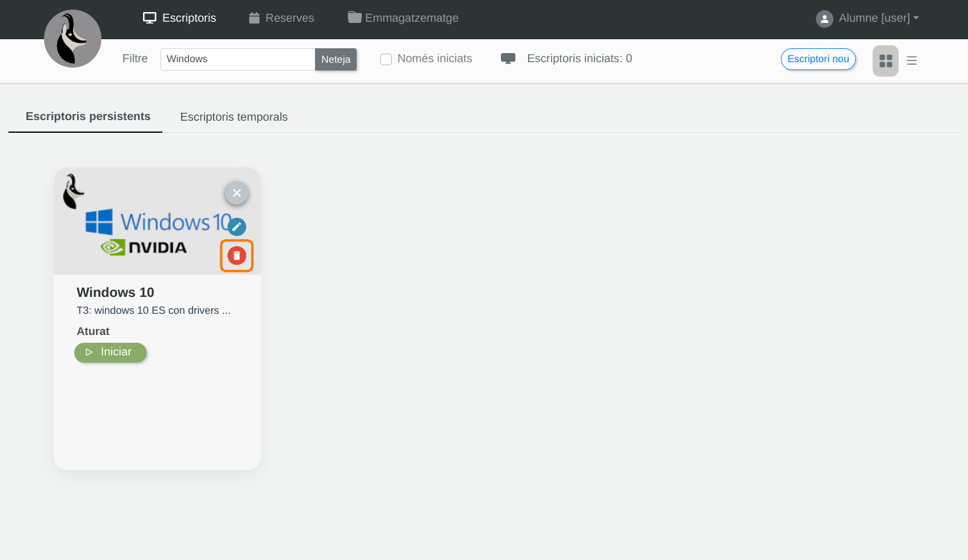Start Windows 10 desktop with Iniciar
968x560 pixels.
tap(110, 352)
